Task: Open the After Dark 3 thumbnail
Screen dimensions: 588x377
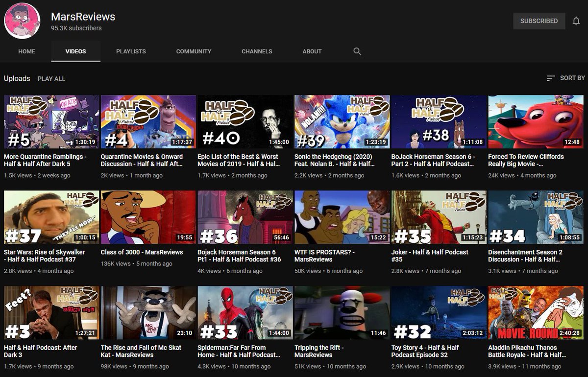Action: tap(51, 312)
